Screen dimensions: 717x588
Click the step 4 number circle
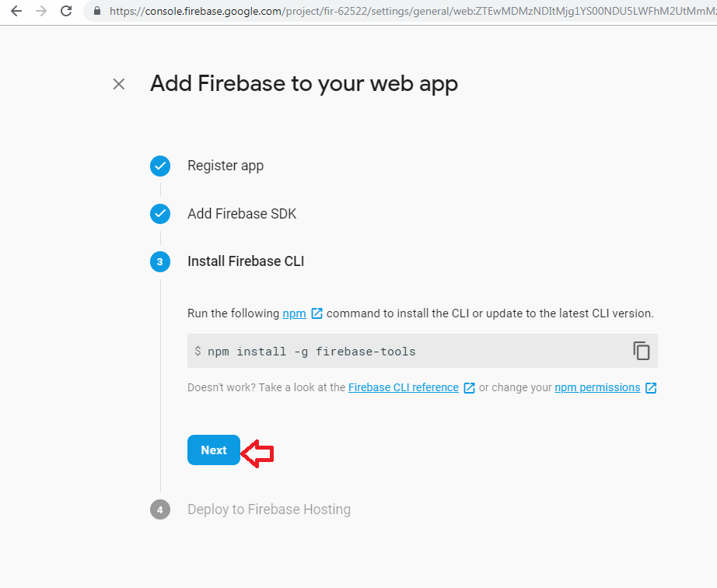[x=160, y=510]
